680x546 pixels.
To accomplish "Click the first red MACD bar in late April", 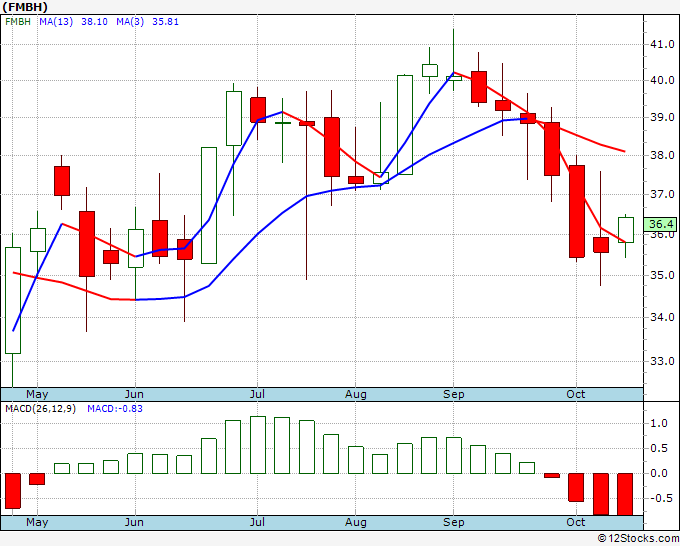I will click(13, 491).
